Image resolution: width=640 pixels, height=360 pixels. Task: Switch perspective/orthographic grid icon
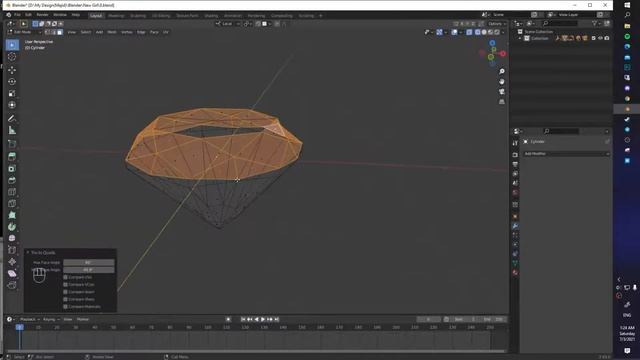(502, 102)
